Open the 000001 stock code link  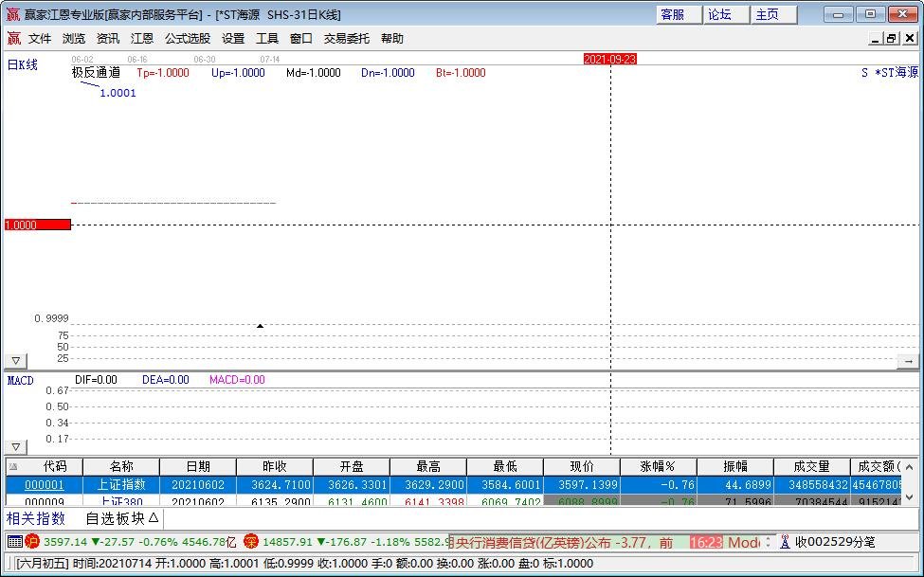click(x=45, y=484)
